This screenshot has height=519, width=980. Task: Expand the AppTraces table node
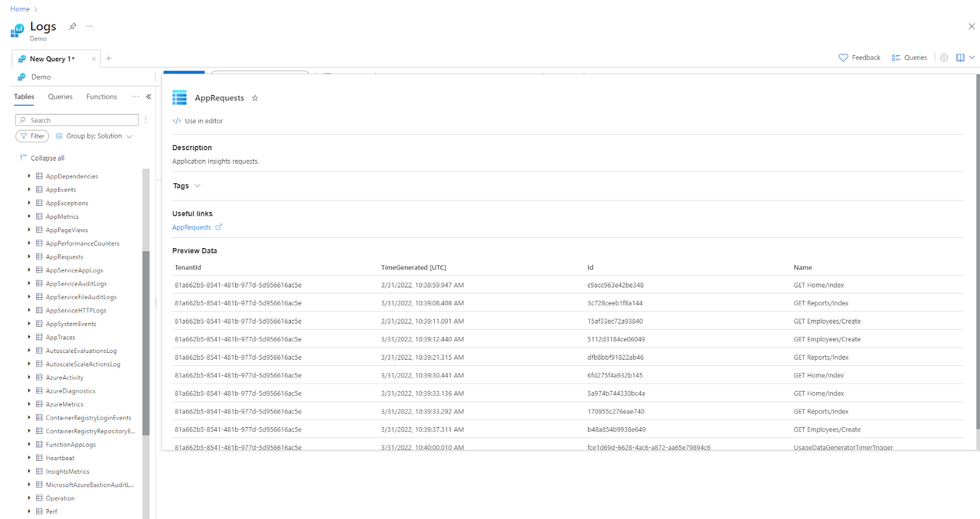pyautogui.click(x=29, y=337)
